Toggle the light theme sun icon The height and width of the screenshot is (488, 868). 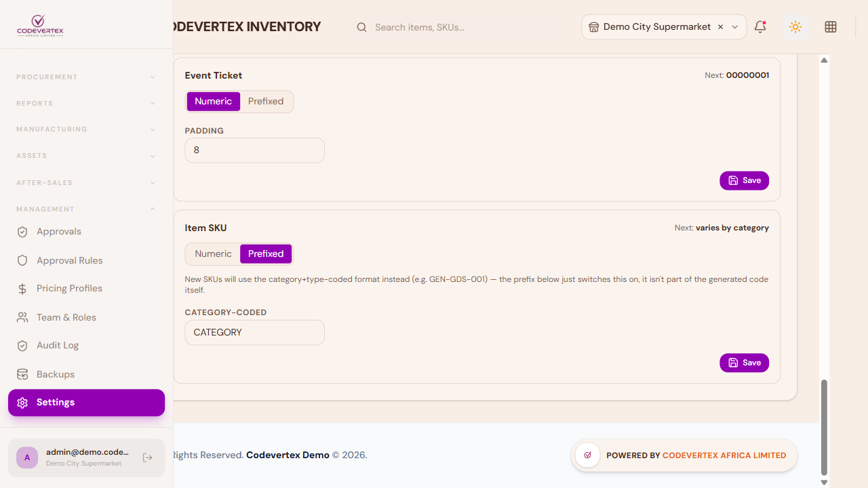point(795,27)
